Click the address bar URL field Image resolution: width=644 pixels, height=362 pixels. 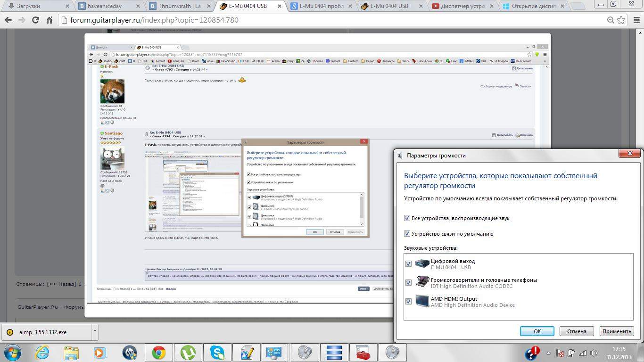pyautogui.click(x=330, y=20)
